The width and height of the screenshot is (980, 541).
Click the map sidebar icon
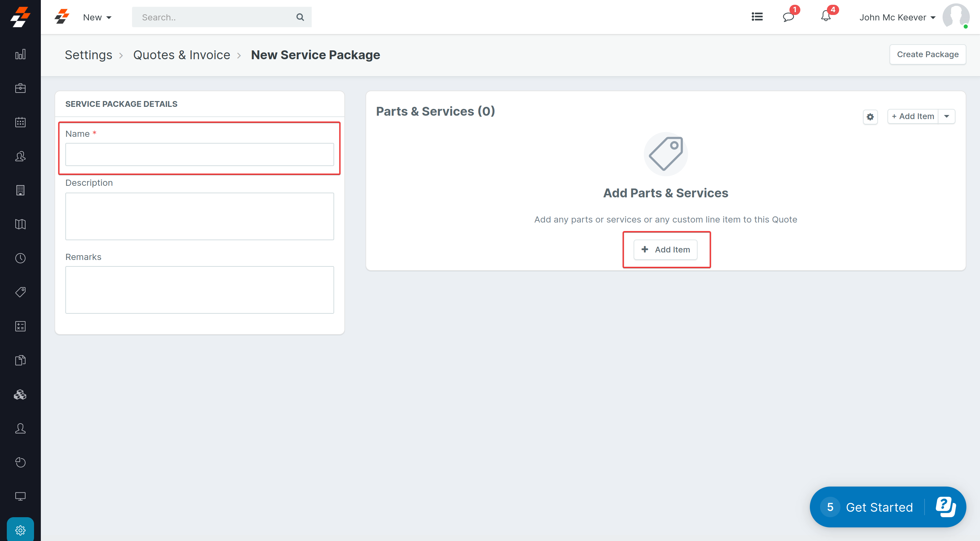[x=20, y=224]
